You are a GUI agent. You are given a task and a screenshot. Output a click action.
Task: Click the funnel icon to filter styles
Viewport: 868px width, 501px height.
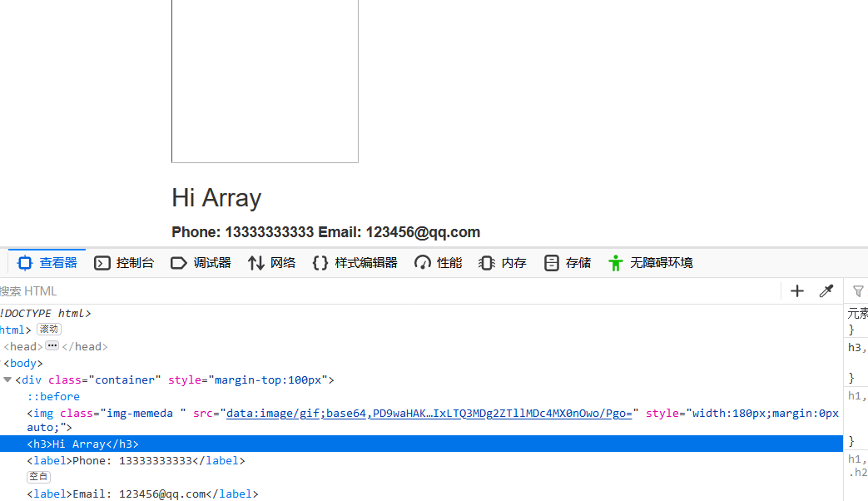858,290
